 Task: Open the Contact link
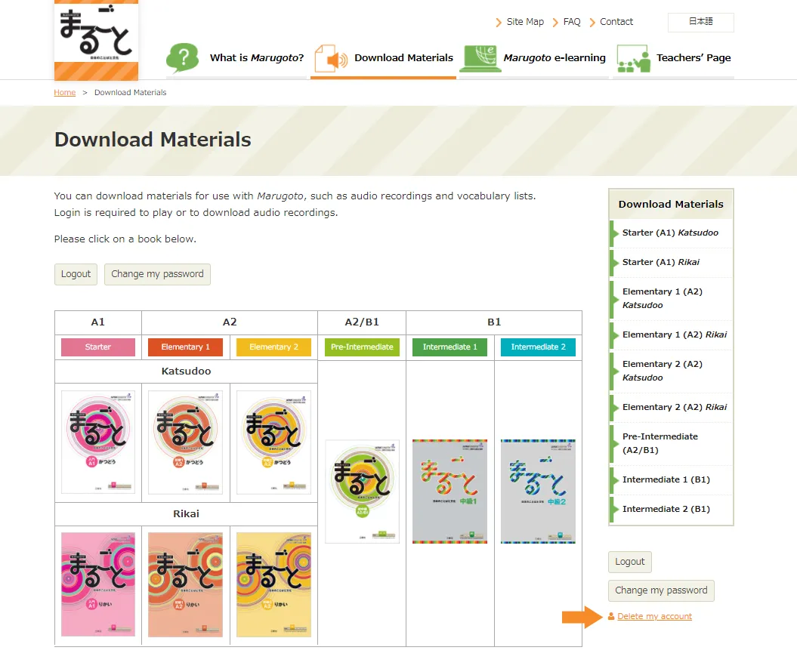616,22
